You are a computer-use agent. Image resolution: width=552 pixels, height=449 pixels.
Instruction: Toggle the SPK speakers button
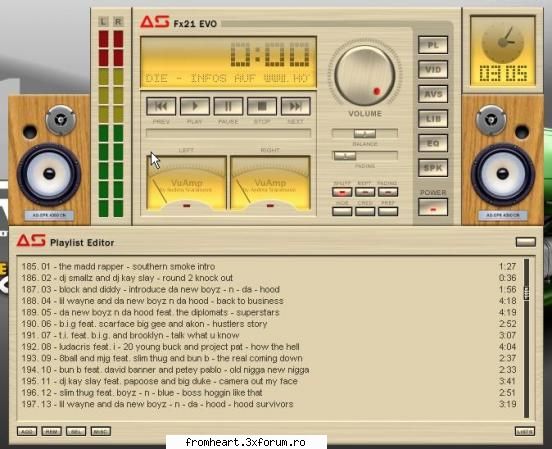(x=433, y=168)
